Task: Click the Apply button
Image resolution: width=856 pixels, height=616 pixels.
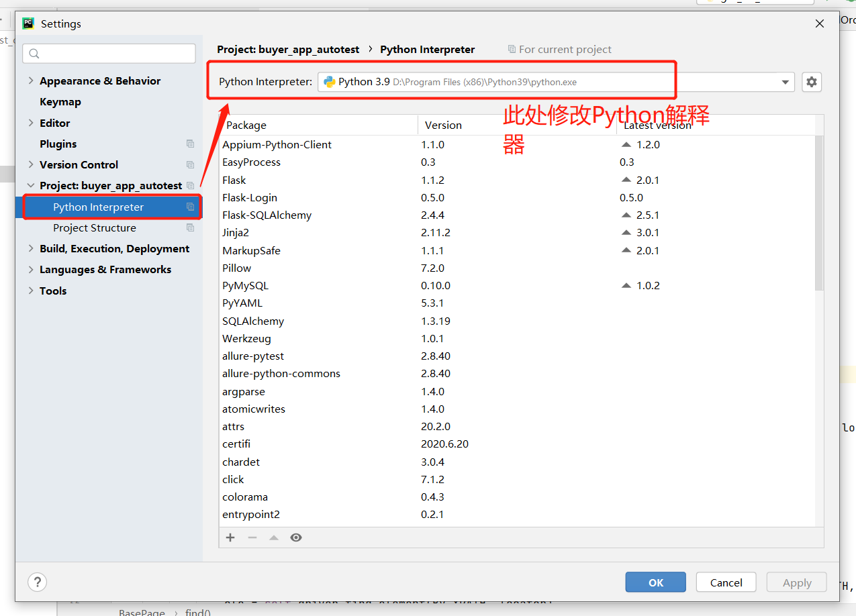Action: [797, 582]
